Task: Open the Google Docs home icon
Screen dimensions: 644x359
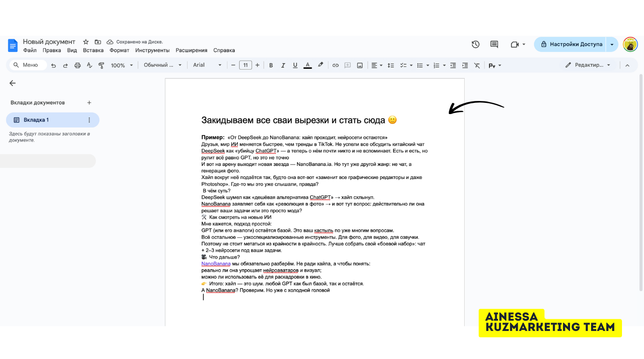Action: (x=13, y=45)
